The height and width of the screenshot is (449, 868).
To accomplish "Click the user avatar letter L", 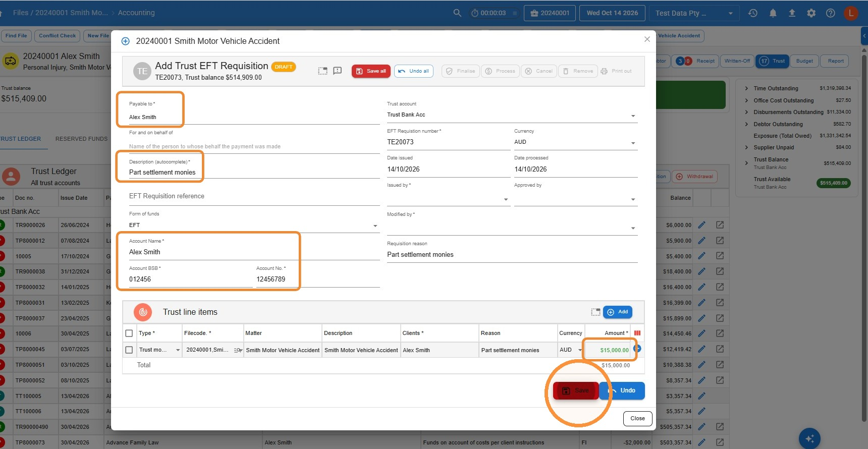I will click(851, 13).
